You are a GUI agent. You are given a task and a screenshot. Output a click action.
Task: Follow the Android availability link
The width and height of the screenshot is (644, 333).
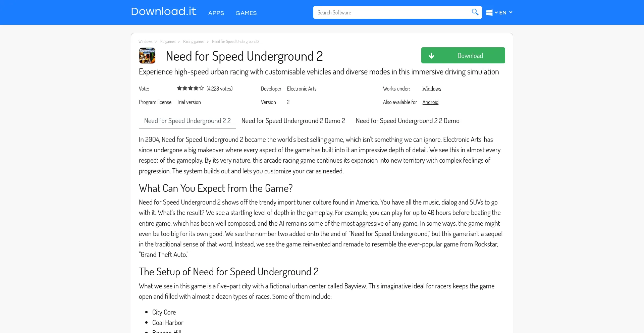coord(430,102)
